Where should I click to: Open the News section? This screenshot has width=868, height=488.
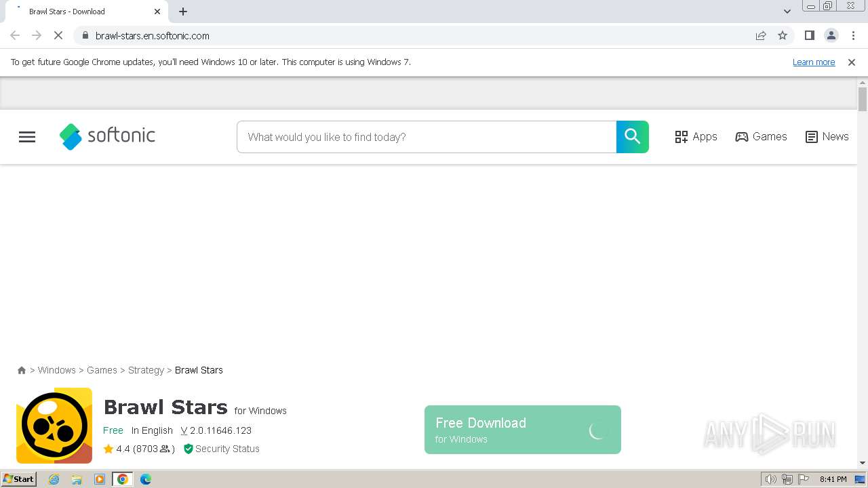(x=827, y=137)
